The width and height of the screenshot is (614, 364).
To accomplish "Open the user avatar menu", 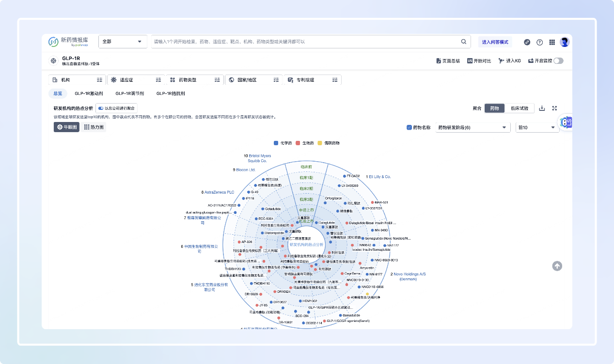I will click(565, 42).
